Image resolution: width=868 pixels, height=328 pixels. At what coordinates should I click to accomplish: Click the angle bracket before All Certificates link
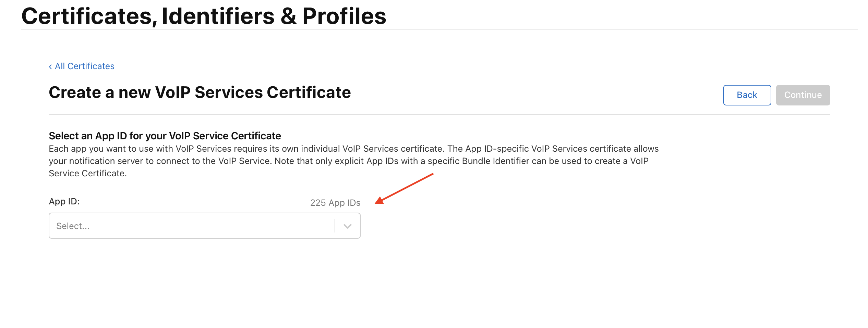click(51, 66)
